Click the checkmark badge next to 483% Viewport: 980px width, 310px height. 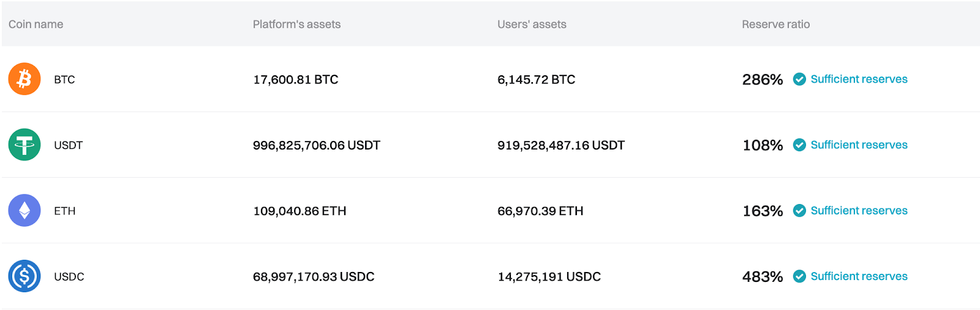coord(799,276)
